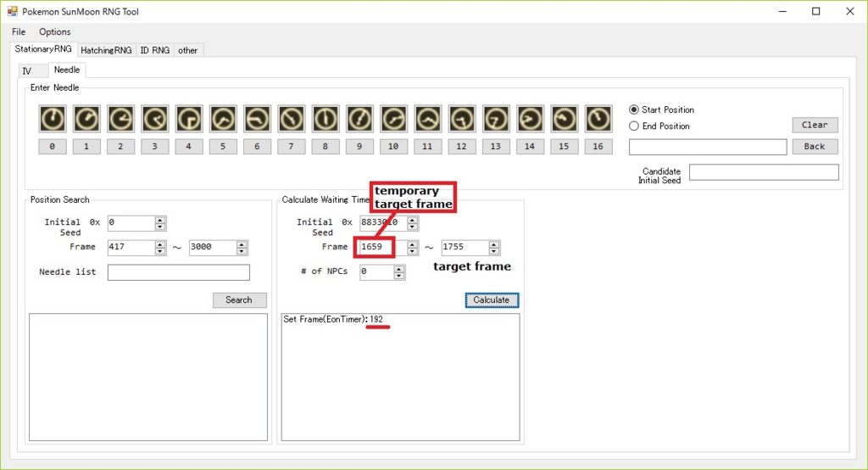Click needle number button 9
868x470 pixels.
359,146
